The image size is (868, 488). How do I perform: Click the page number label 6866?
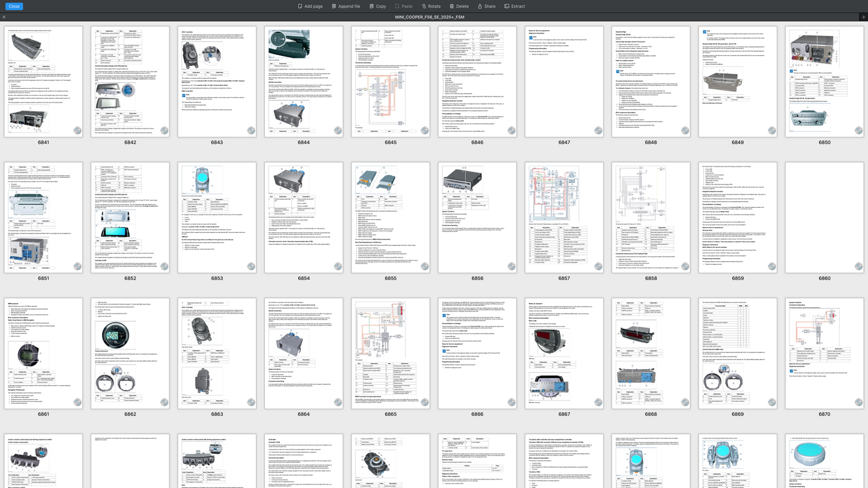pos(478,415)
